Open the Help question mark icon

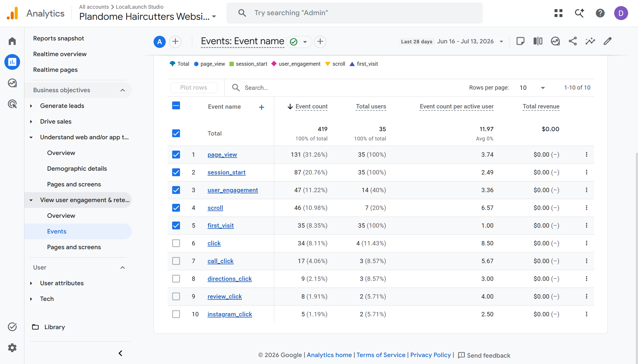pos(600,13)
